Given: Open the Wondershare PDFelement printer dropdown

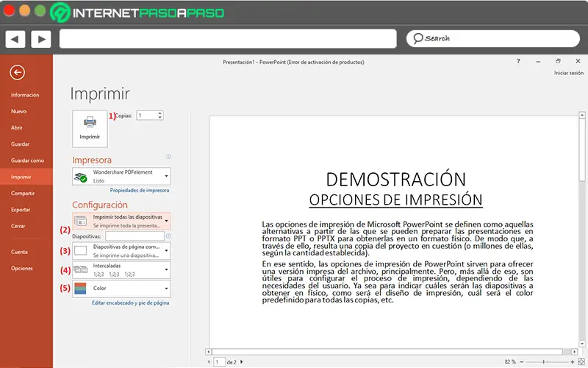Looking at the screenshot, I should 121,176.
